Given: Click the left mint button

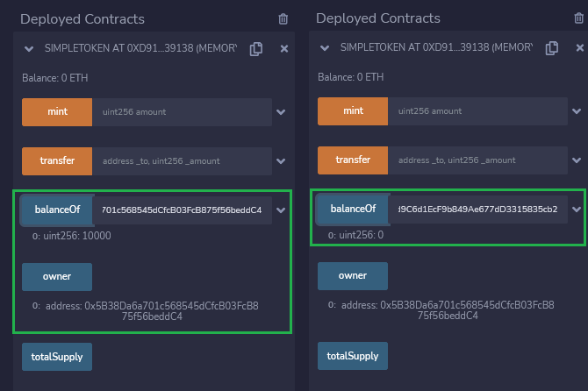Looking at the screenshot, I should point(57,112).
